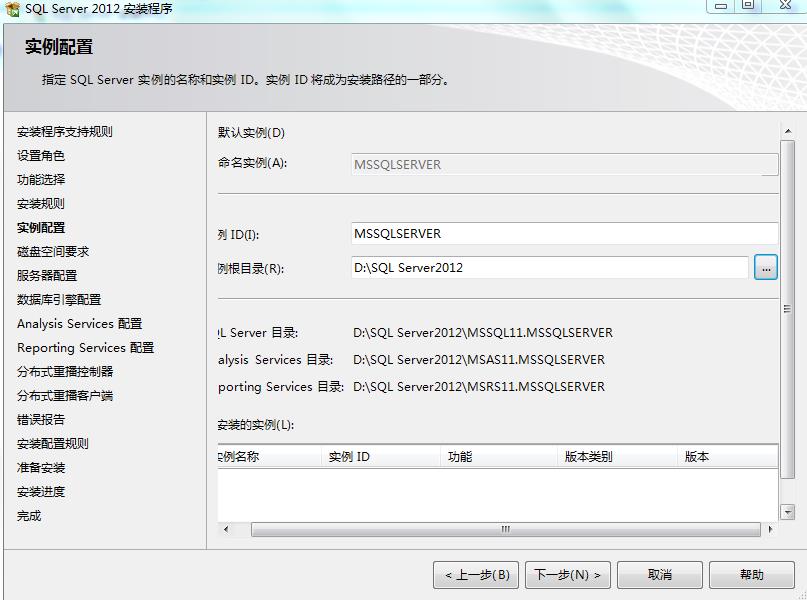Click inside the 实例根目录 path field
Screen dimensions: 807x600
pyautogui.click(x=550, y=267)
